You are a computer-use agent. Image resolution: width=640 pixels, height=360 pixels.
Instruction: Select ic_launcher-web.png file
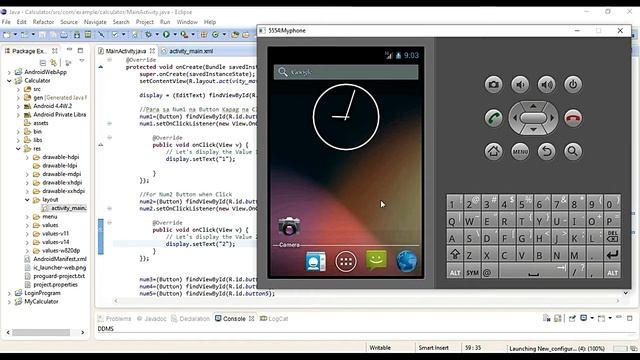(55, 268)
